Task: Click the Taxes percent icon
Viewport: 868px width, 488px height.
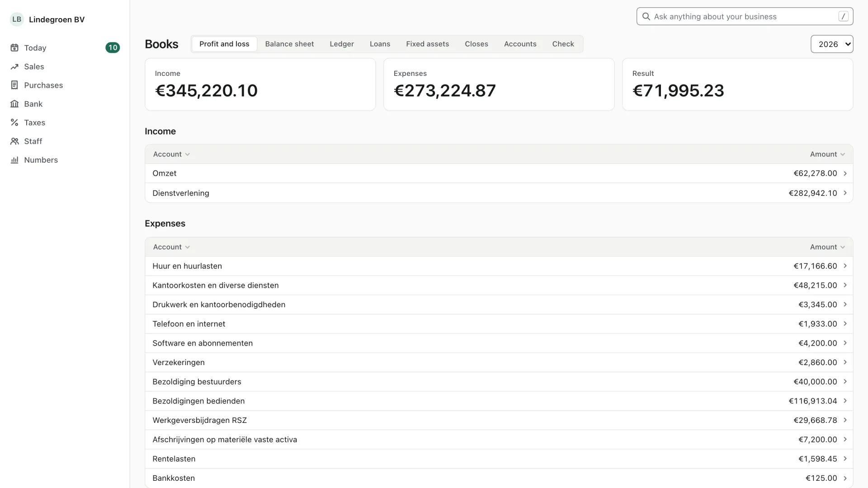Action: tap(14, 122)
